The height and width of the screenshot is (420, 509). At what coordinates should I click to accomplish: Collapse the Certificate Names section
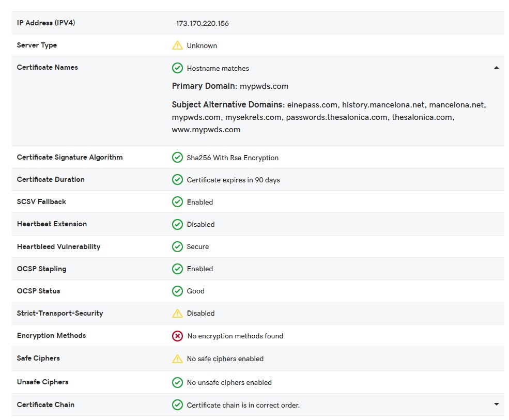(497, 68)
